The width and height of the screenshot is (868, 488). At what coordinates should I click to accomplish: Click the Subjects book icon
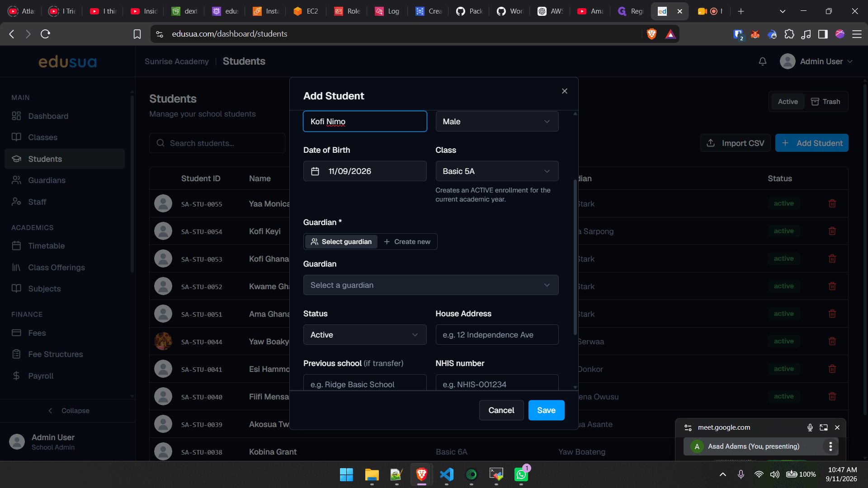coord(16,289)
